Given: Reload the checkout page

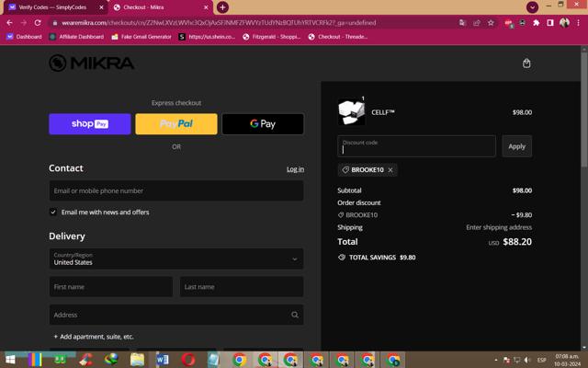Looking at the screenshot, I should (38, 22).
